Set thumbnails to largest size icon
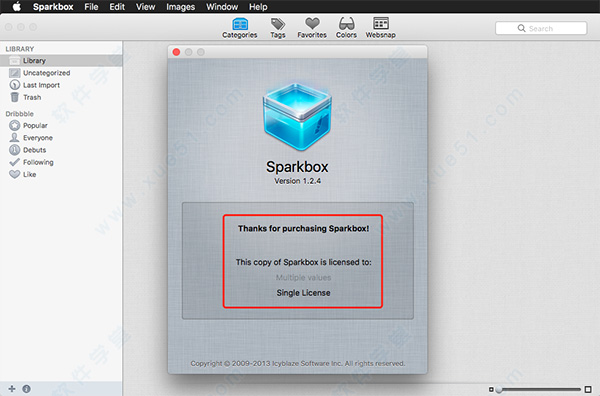 pos(588,389)
